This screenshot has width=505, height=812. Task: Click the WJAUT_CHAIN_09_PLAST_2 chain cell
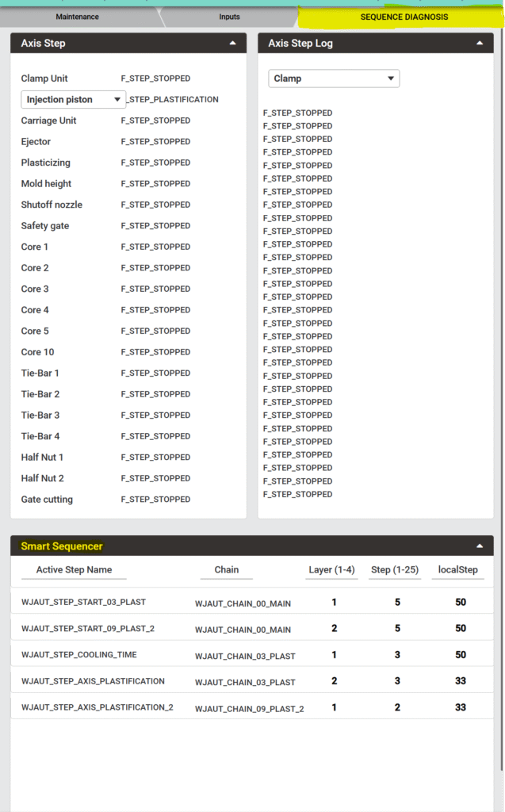(x=249, y=709)
